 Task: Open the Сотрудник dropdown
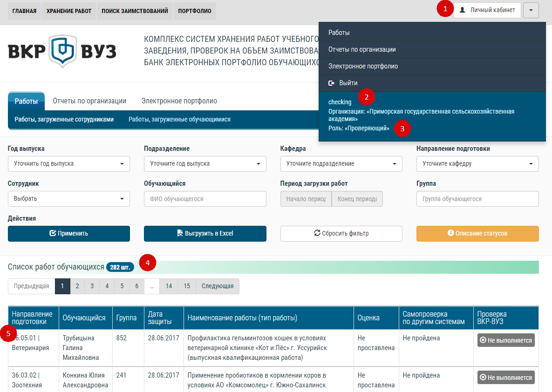69,199
